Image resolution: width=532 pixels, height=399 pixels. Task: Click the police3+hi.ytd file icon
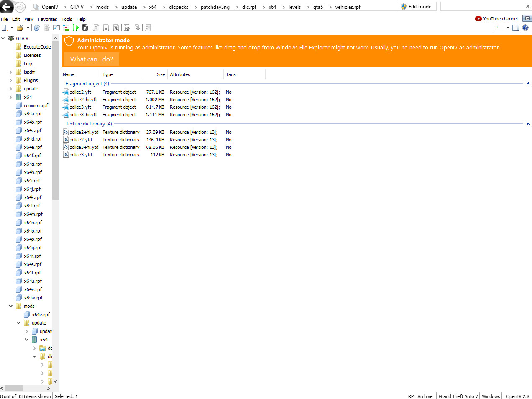[x=66, y=147]
